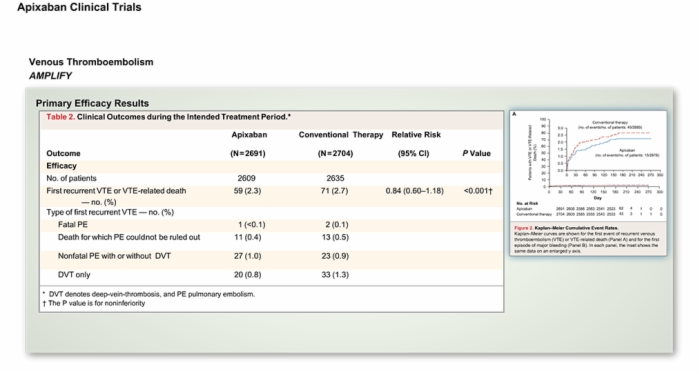Click the <0.001† P value cell
The image size is (700, 374).
point(478,191)
